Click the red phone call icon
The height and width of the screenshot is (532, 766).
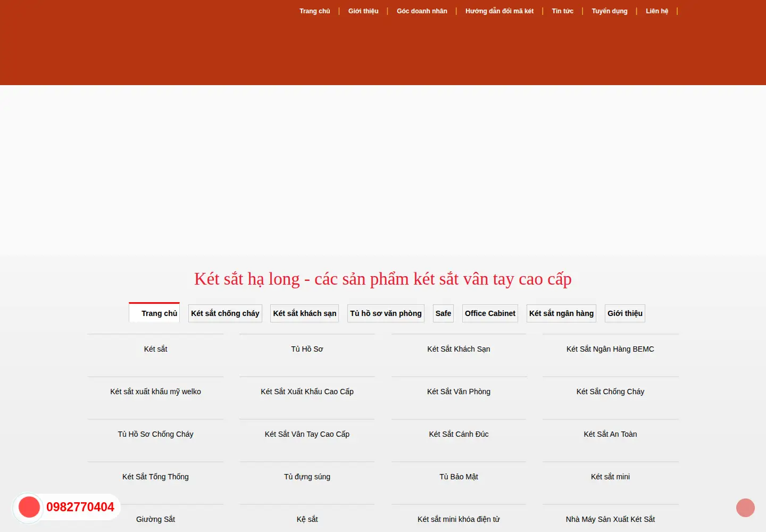(x=29, y=507)
